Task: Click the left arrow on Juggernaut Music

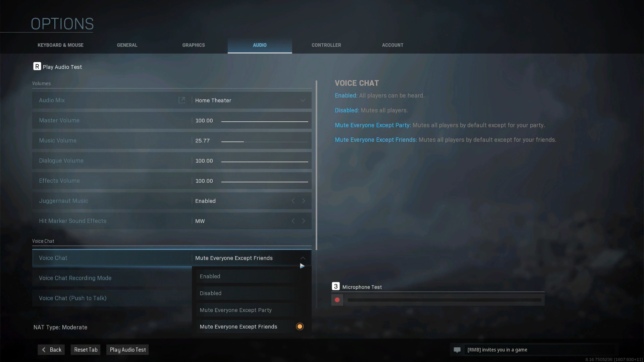Action: pyautogui.click(x=293, y=201)
